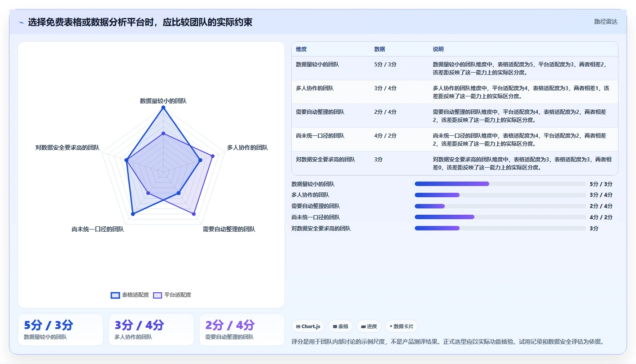Click value 3分 beside the last progress bar
The height and width of the screenshot is (364, 636).
pos(594,228)
